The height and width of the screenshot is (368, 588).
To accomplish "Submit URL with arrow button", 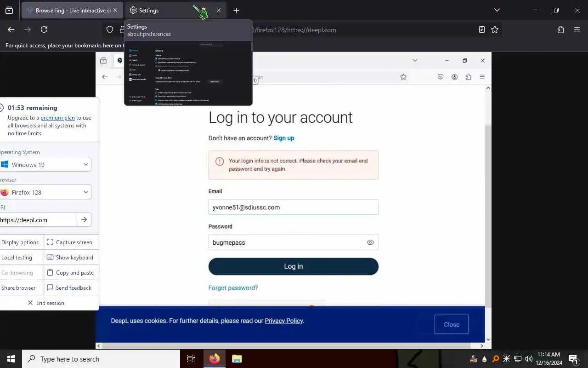I will coord(84,219).
